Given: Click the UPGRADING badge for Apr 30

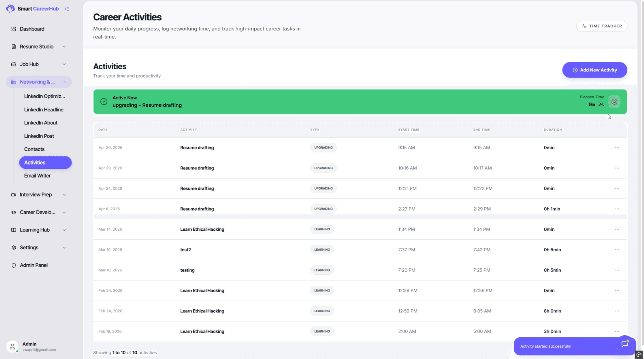Looking at the screenshot, I should point(323,148).
